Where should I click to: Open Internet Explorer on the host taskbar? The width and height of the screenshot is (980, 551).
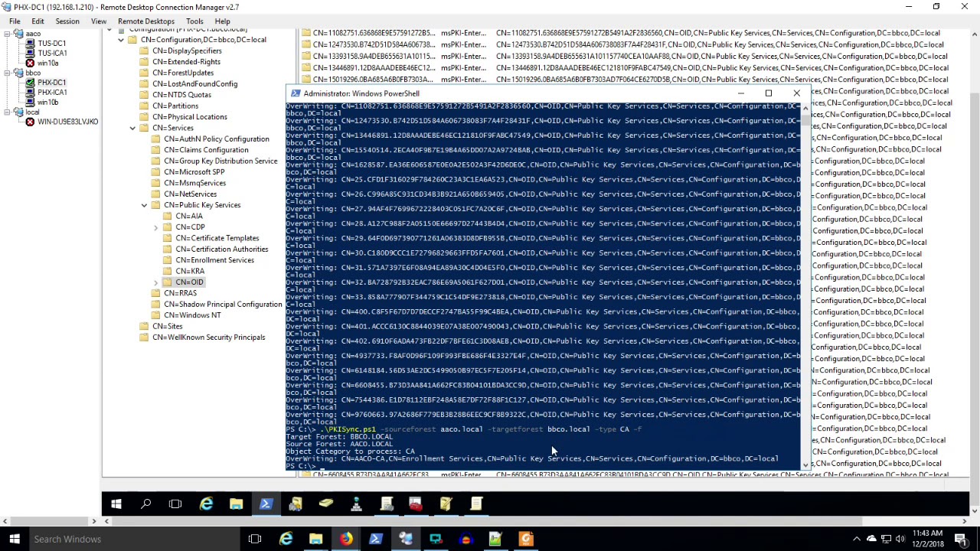pyautogui.click(x=286, y=539)
